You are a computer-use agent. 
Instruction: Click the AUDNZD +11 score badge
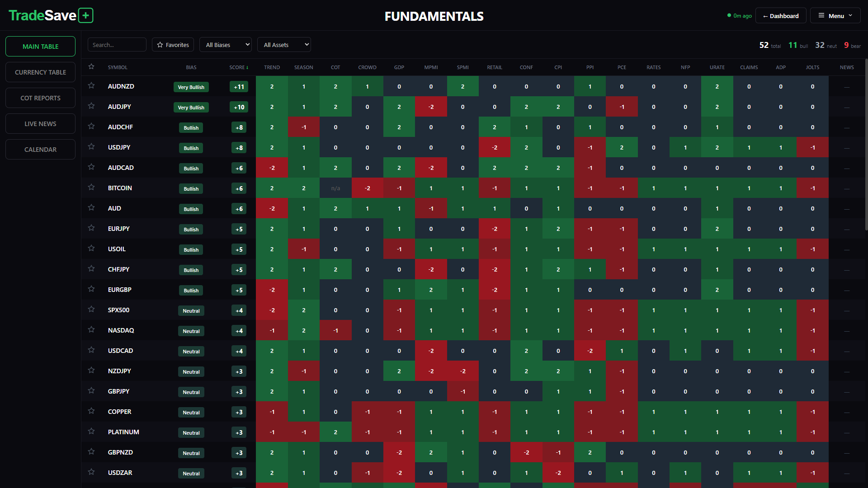point(239,87)
